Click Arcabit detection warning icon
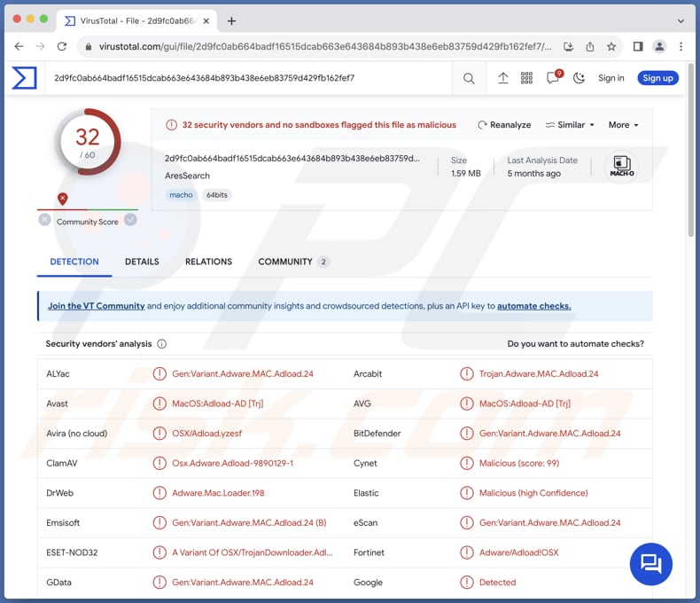This screenshot has height=603, width=700. click(x=466, y=373)
